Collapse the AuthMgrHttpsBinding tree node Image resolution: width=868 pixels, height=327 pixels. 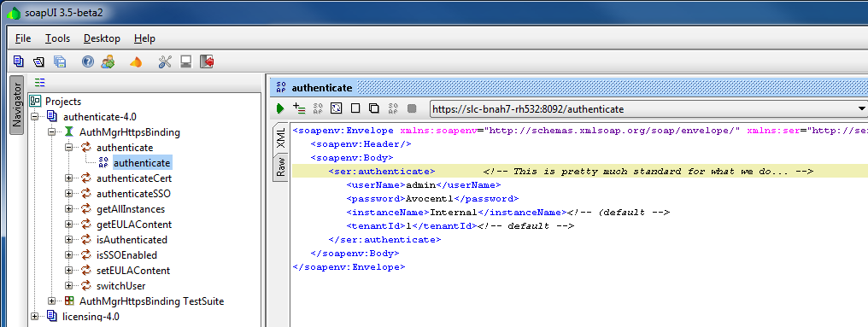[x=52, y=132]
